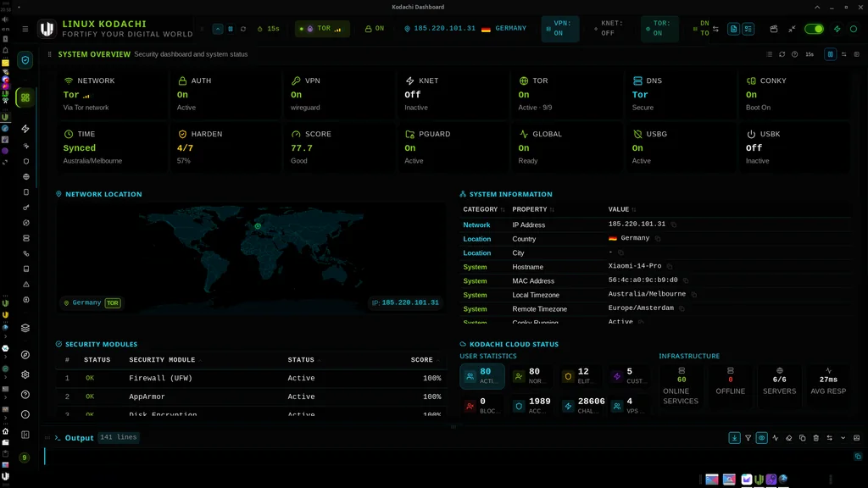The image size is (868, 488).
Task: Click the output filter funnel icon
Action: [x=748, y=438]
